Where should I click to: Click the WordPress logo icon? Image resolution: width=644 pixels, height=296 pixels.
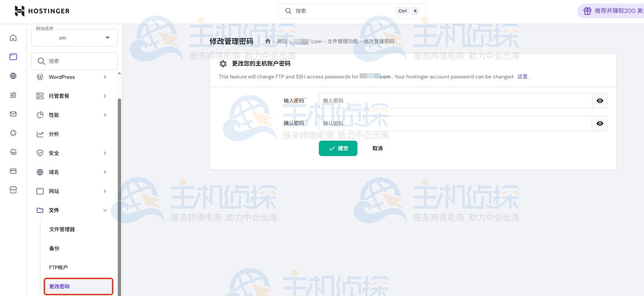click(40, 77)
